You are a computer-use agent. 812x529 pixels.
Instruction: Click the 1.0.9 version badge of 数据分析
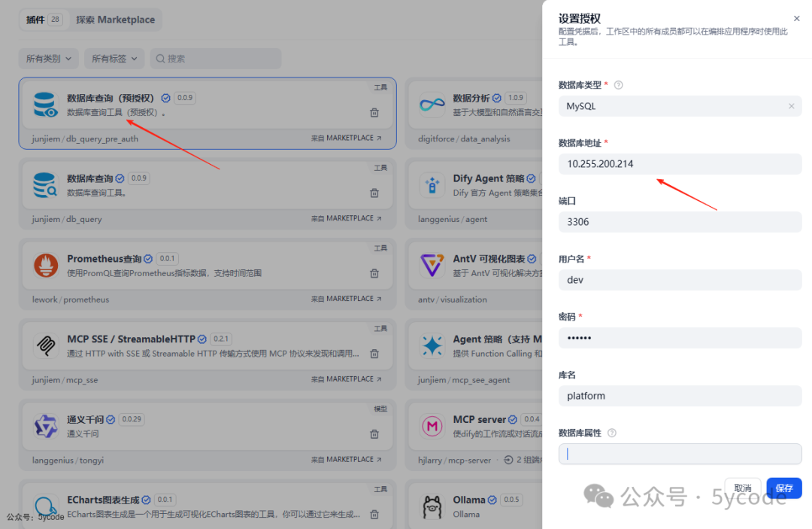click(515, 97)
